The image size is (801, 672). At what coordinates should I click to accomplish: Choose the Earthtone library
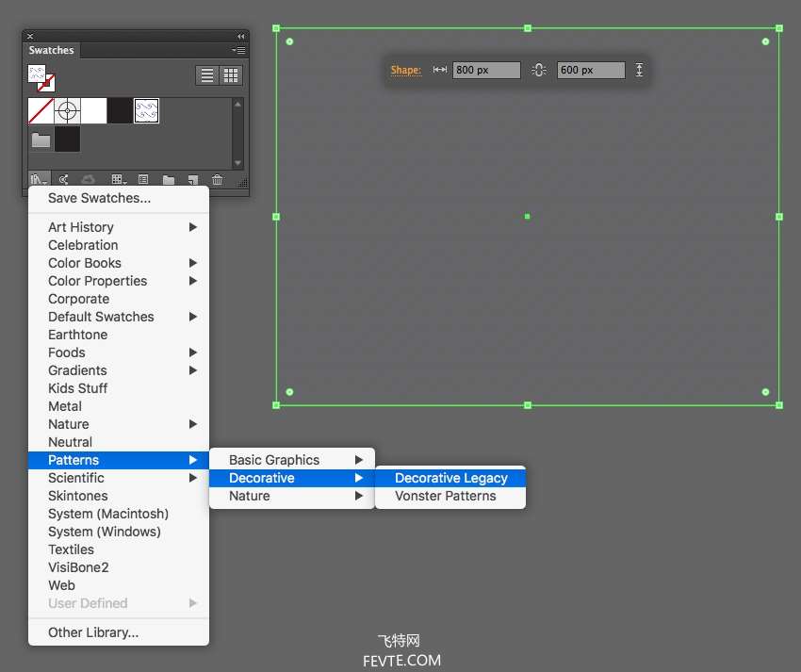coord(119,335)
